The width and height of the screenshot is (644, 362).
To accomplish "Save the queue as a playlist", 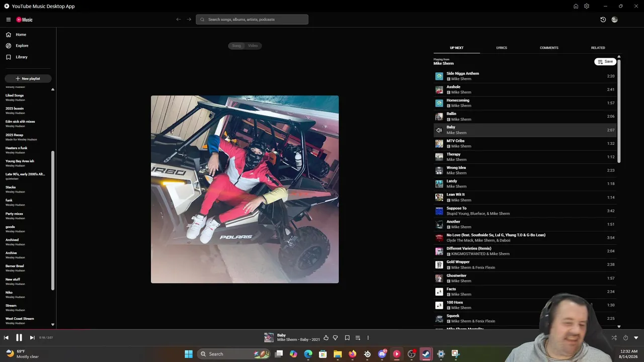I will 605,61.
